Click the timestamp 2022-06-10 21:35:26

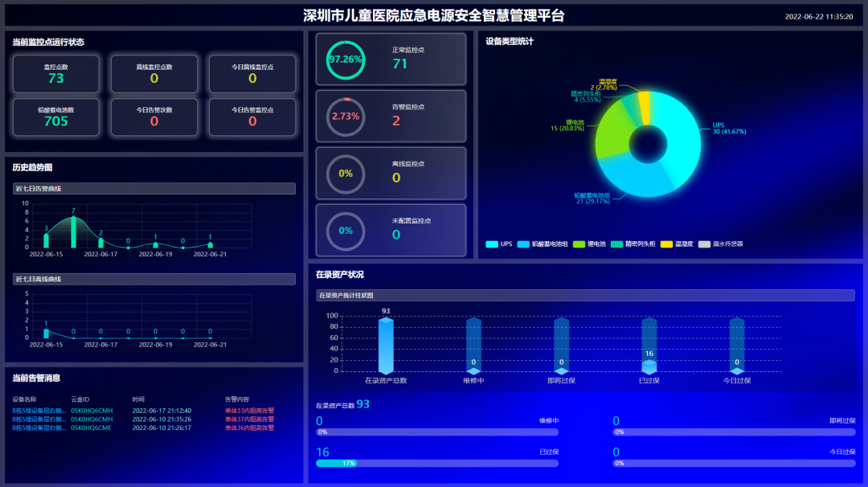162,419
